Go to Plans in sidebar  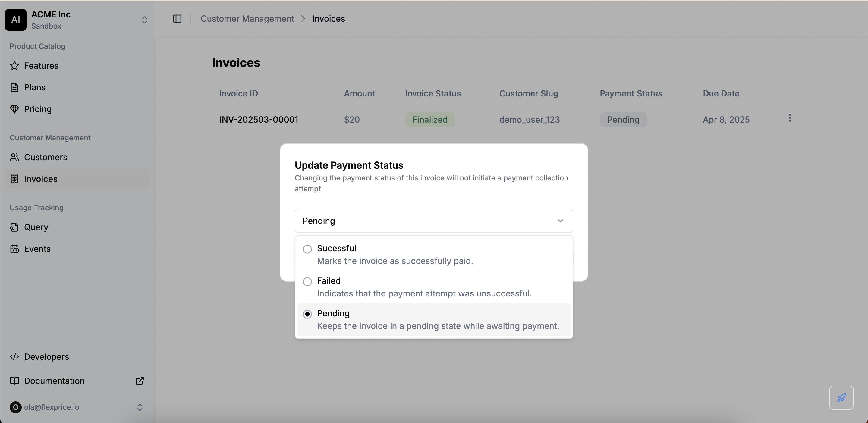click(35, 88)
